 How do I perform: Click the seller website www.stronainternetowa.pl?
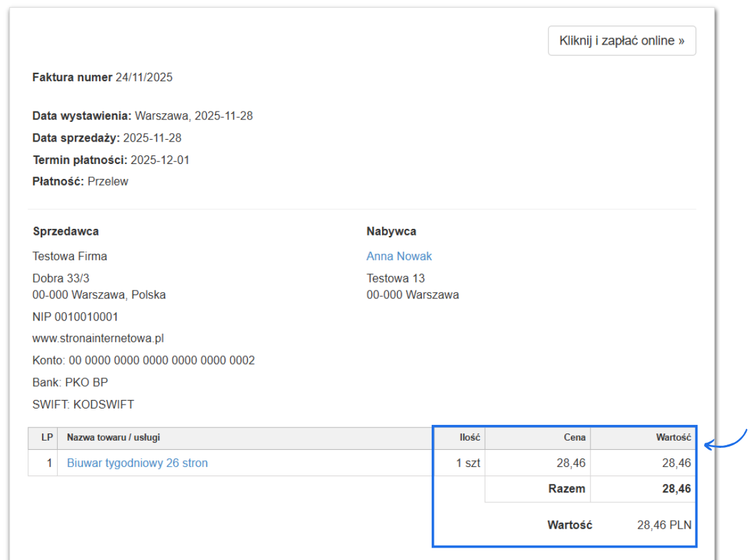click(x=98, y=338)
